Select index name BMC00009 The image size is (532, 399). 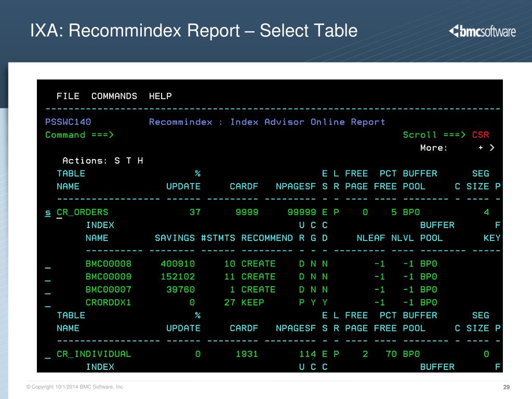pyautogui.click(x=108, y=276)
